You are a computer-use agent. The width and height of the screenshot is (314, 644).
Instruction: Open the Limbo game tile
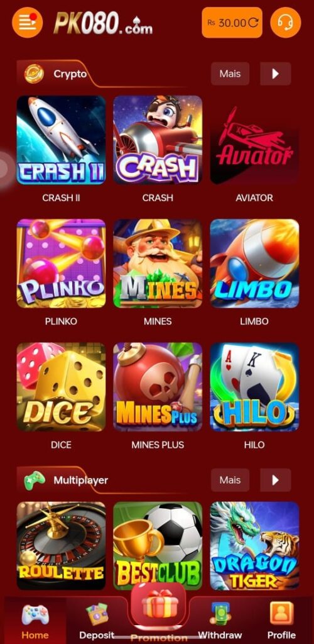(254, 264)
